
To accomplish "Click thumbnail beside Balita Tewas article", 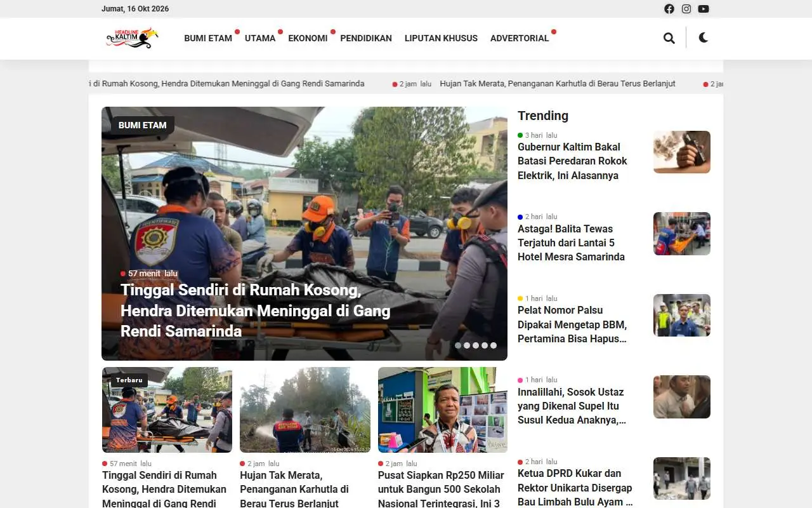I will [x=682, y=234].
